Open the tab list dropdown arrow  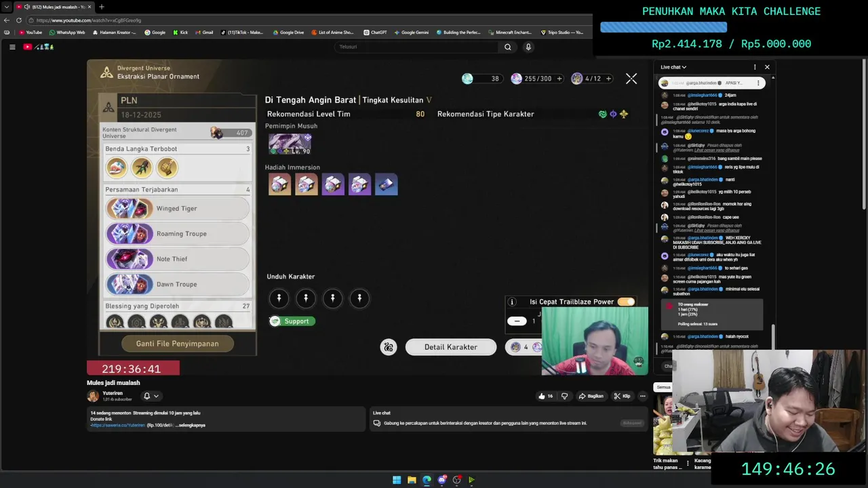click(6, 7)
